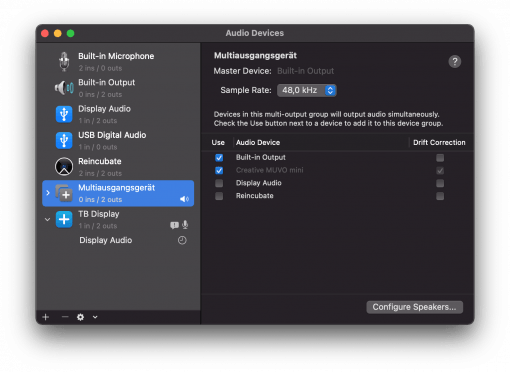The image size is (510, 372).
Task: Open the dropdown chevron beside the gear
Action: (x=95, y=317)
